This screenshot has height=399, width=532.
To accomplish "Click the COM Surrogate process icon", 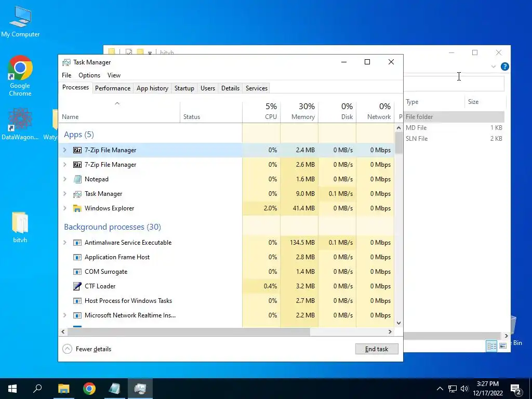I will [x=77, y=272].
